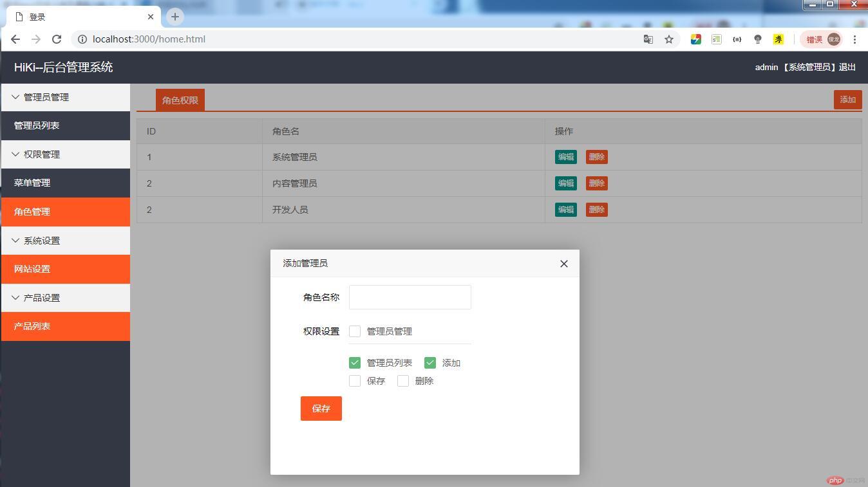Screen dimensions: 868x487
Task: Click the translate page icon
Action: click(648, 39)
